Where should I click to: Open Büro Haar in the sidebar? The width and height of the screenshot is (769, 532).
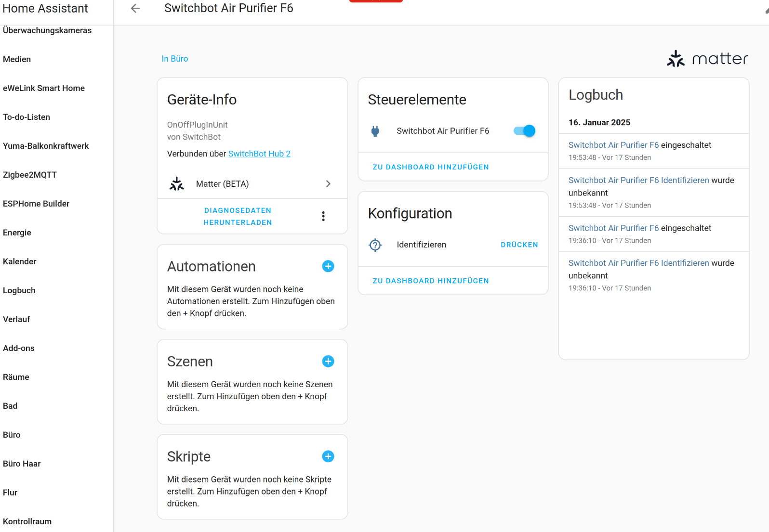[x=22, y=464]
